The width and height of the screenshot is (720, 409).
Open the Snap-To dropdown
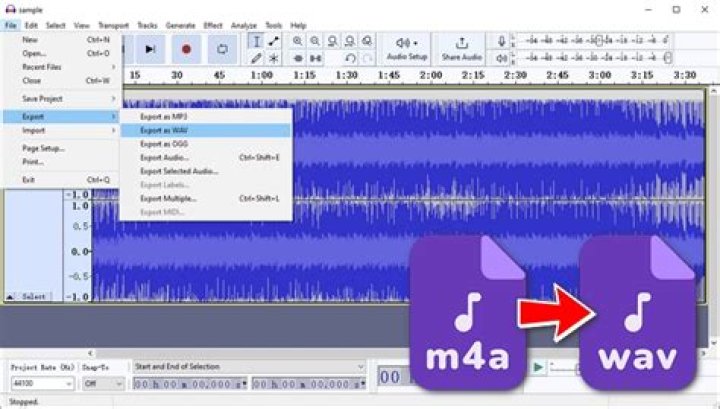tap(103, 383)
